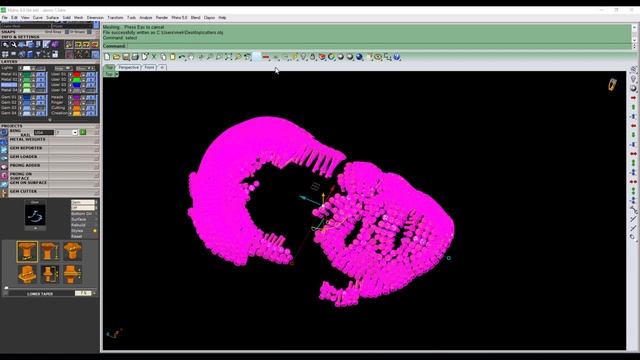Viewport: 640px width, 360px height.
Task: Click the Prong Adder project icon
Action: pyautogui.click(x=4, y=167)
